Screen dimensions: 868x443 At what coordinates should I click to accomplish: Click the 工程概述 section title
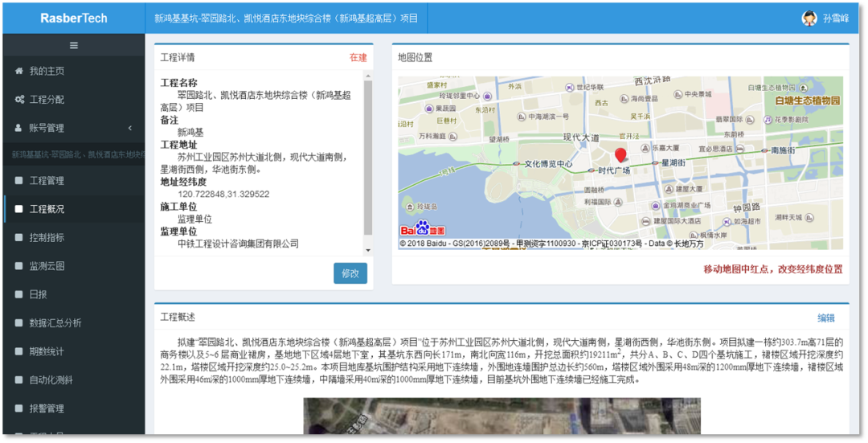pyautogui.click(x=178, y=318)
